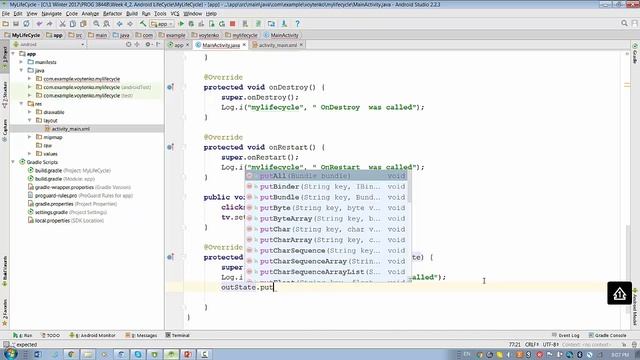Click the Redo toolbar icon
The width and height of the screenshot is (640, 360).
(x=49, y=24)
